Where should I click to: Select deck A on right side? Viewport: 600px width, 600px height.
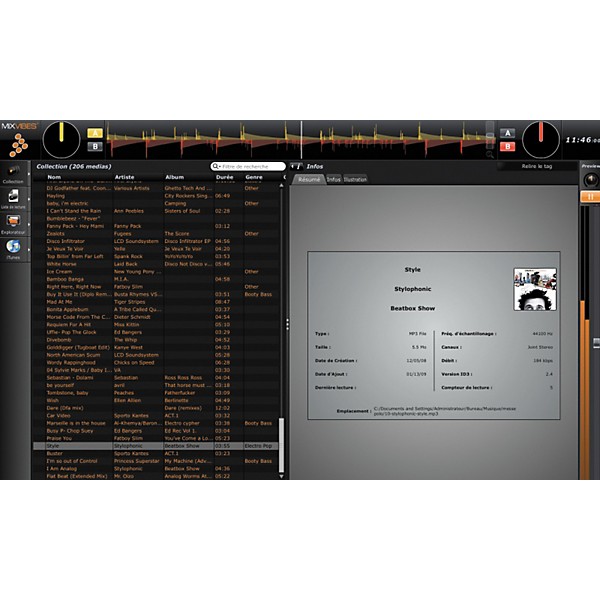click(507, 133)
